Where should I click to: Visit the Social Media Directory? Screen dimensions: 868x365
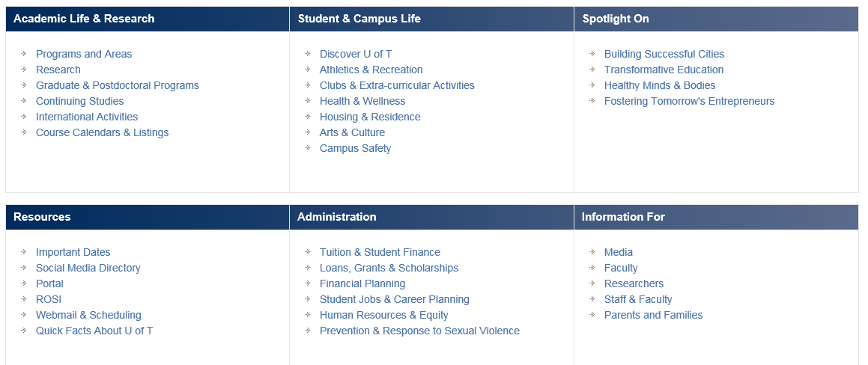88,268
